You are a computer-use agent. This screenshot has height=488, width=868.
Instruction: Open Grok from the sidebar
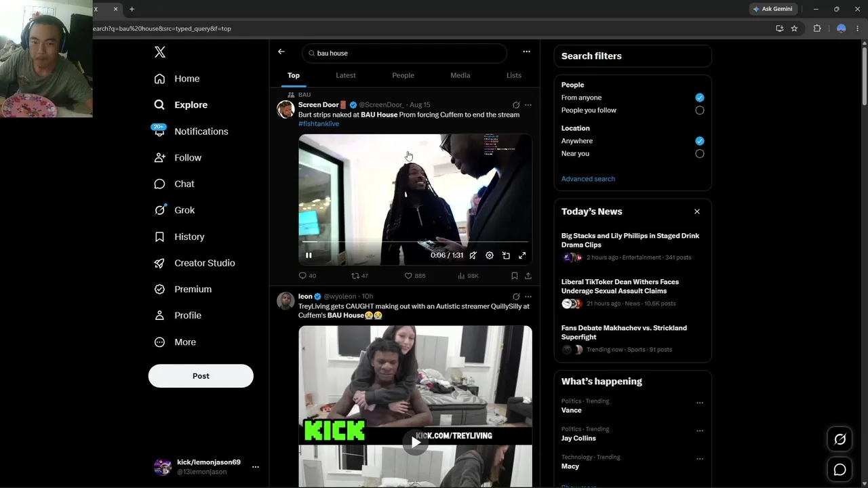tap(174, 210)
